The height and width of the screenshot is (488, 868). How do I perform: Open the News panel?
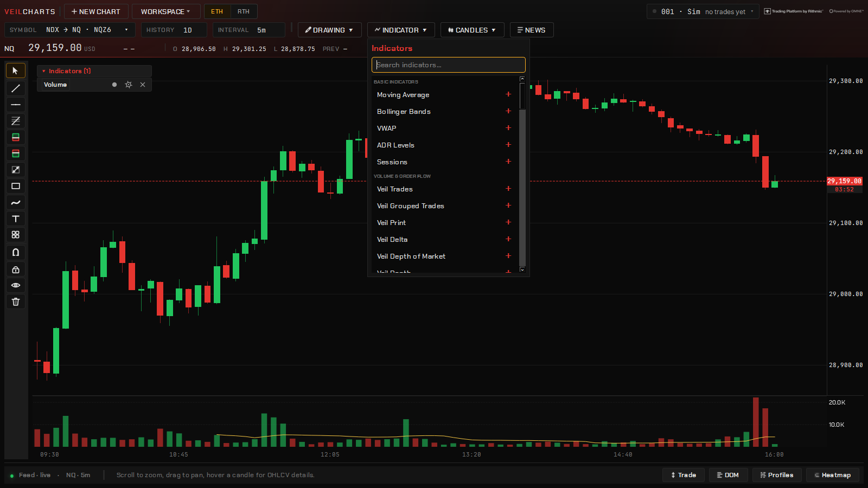(532, 30)
